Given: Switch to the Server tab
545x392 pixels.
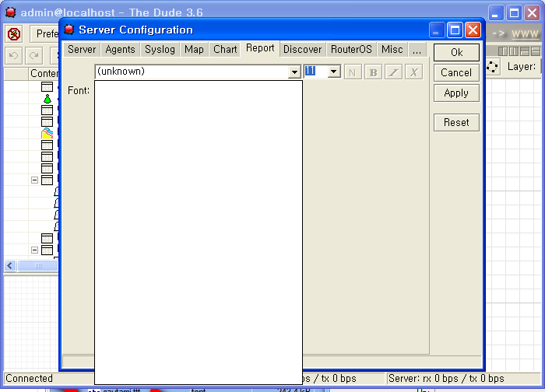Looking at the screenshot, I should [x=82, y=49].
